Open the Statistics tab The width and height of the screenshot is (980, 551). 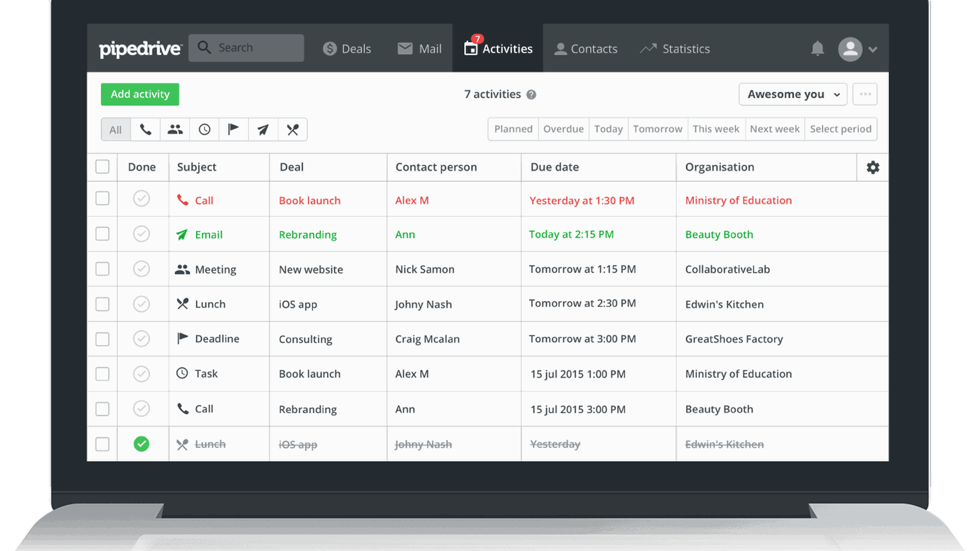click(x=675, y=49)
